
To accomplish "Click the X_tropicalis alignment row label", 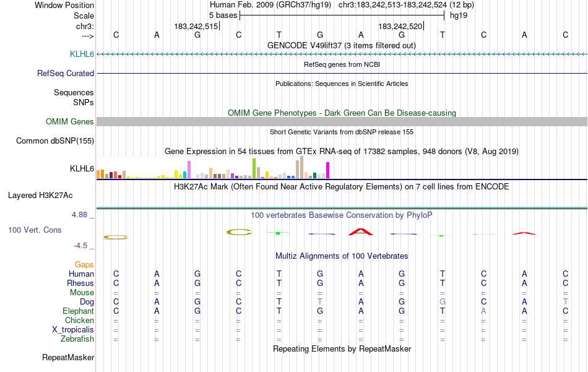I will [x=73, y=330].
